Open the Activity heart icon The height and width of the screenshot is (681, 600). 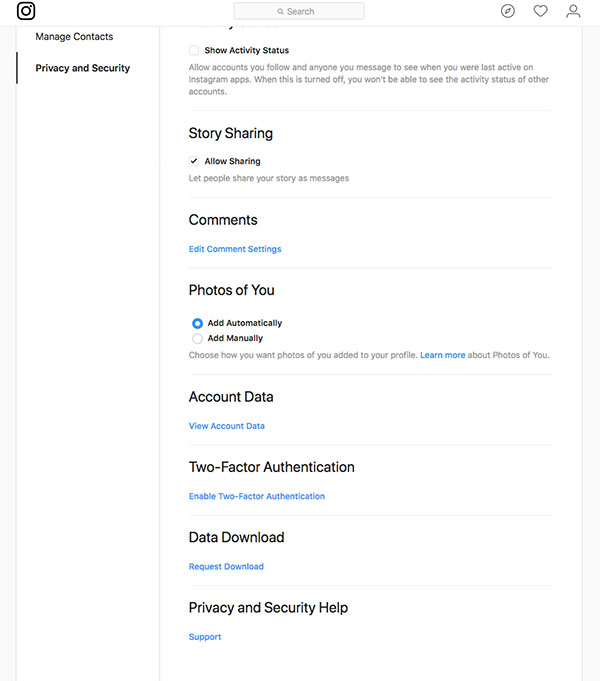(540, 11)
